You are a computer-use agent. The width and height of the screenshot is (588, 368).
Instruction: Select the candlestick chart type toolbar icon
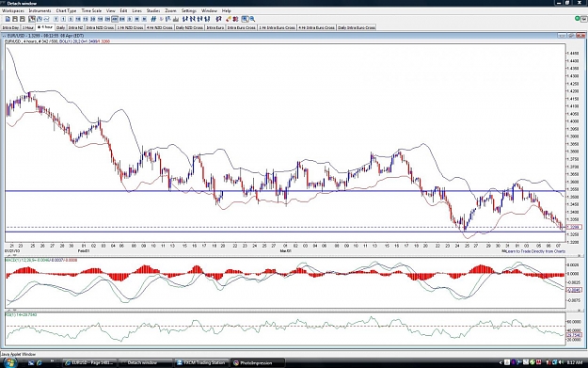(32, 19)
